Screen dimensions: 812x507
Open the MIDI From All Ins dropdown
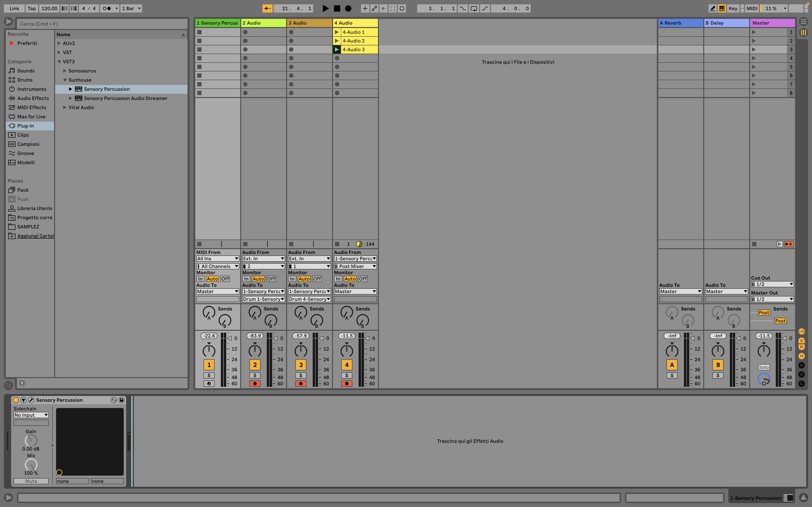coord(217,259)
